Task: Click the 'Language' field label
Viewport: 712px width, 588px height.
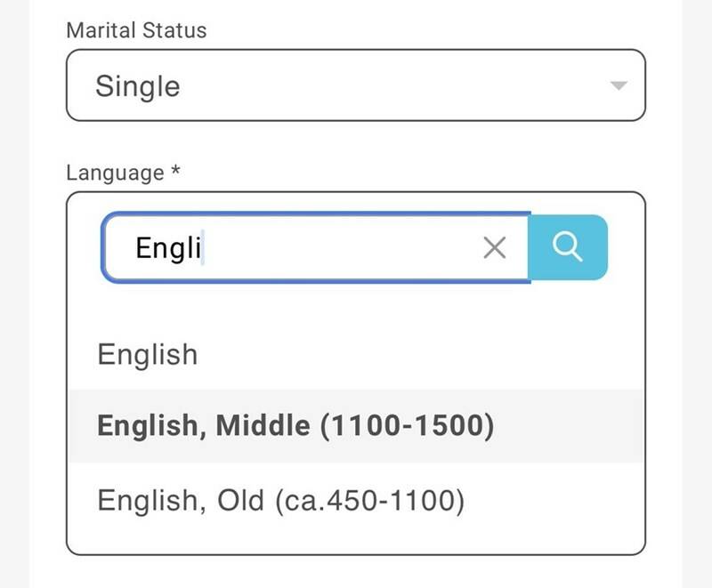Action: coord(115,172)
